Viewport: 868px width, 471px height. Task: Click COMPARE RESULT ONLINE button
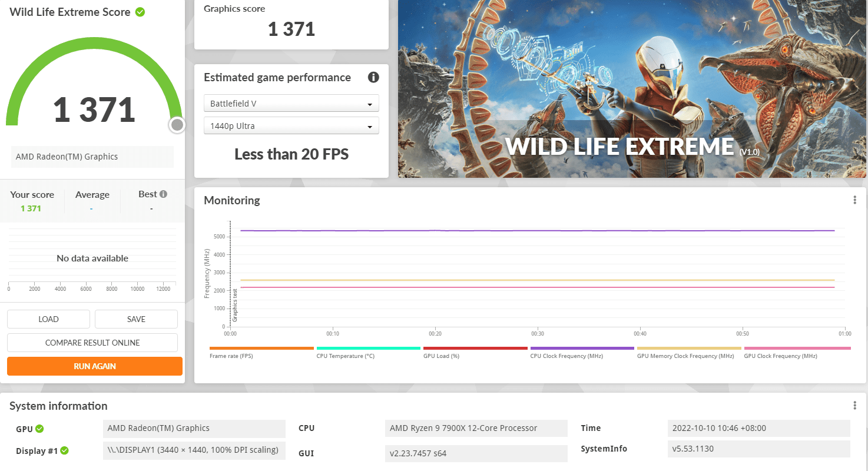coord(92,343)
